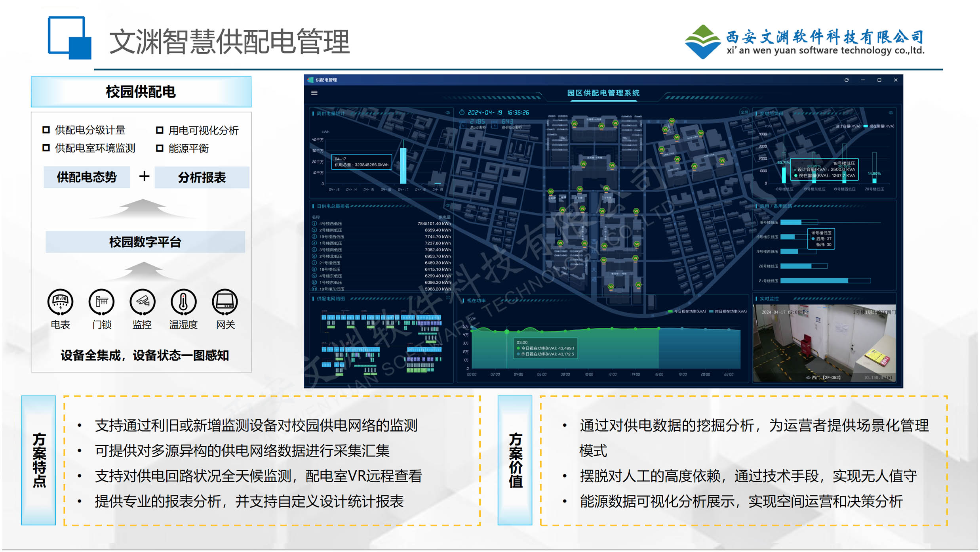980x552 pixels.
Task: Click the 供配电管理 app icon in title bar
Action: tap(311, 80)
